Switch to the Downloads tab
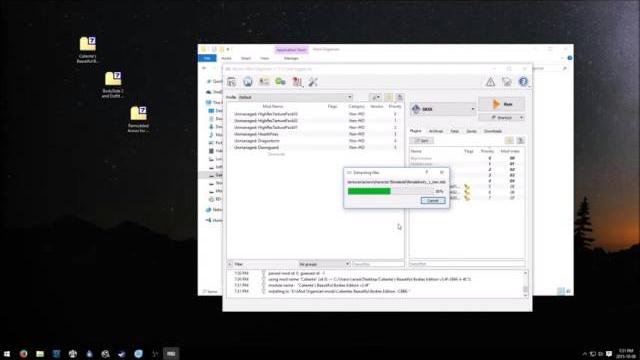The image size is (640, 360). (493, 131)
